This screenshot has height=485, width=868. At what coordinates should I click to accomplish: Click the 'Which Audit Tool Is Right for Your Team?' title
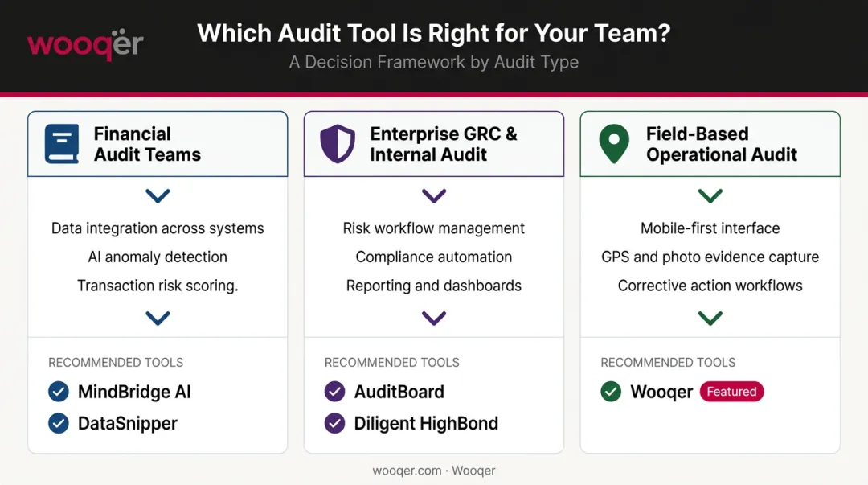tap(434, 33)
